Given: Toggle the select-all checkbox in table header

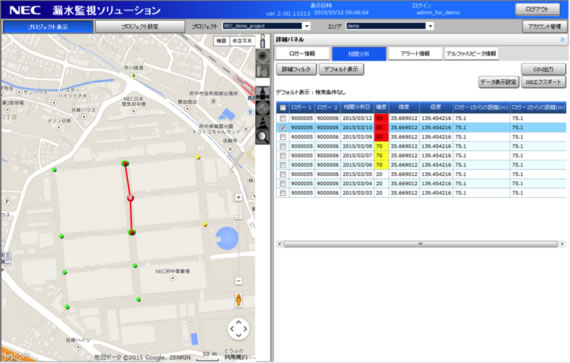Looking at the screenshot, I should coord(283,108).
